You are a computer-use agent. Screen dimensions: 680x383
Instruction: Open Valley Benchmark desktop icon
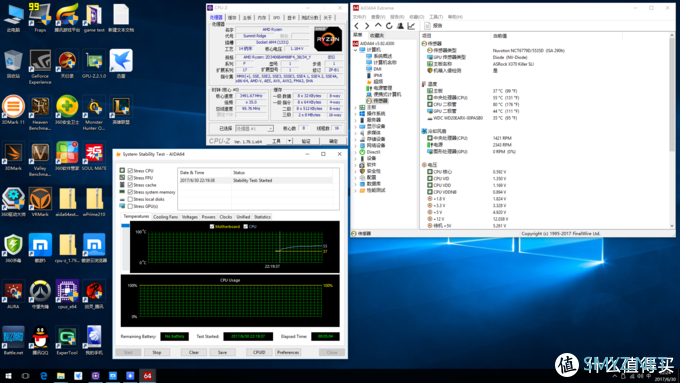40,159
